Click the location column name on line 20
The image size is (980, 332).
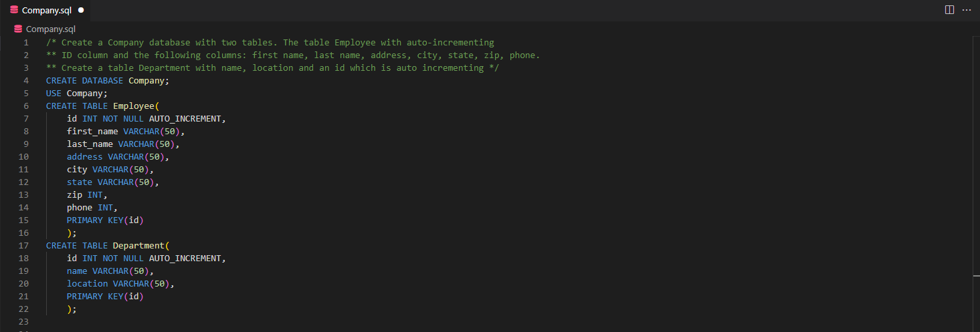coord(88,283)
